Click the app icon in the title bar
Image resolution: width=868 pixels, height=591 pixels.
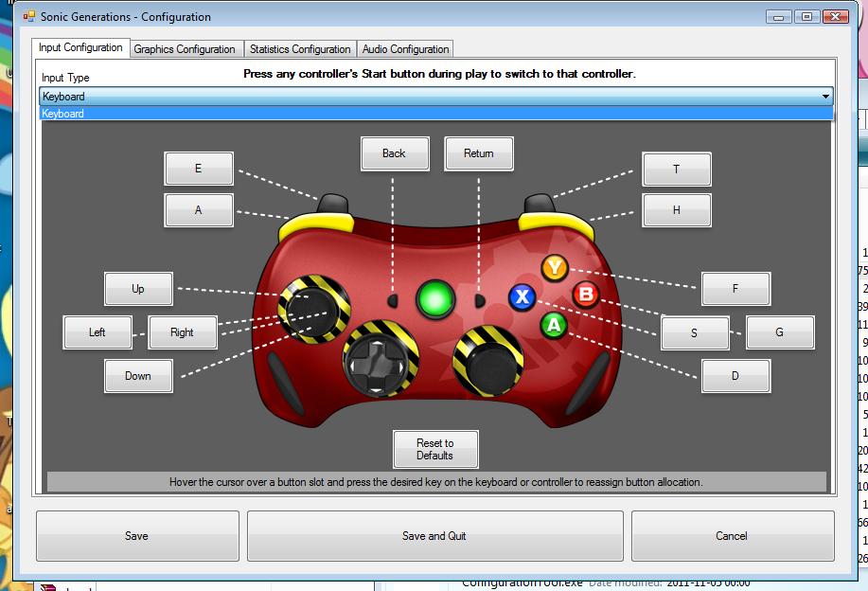pyautogui.click(x=28, y=17)
